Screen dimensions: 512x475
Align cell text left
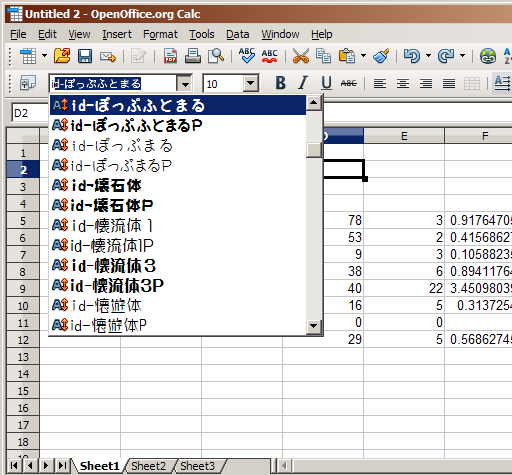tap(380, 83)
